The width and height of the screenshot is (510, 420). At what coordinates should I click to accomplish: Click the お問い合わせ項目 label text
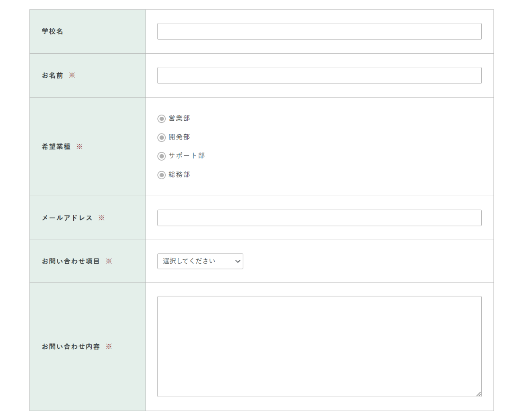click(x=71, y=261)
